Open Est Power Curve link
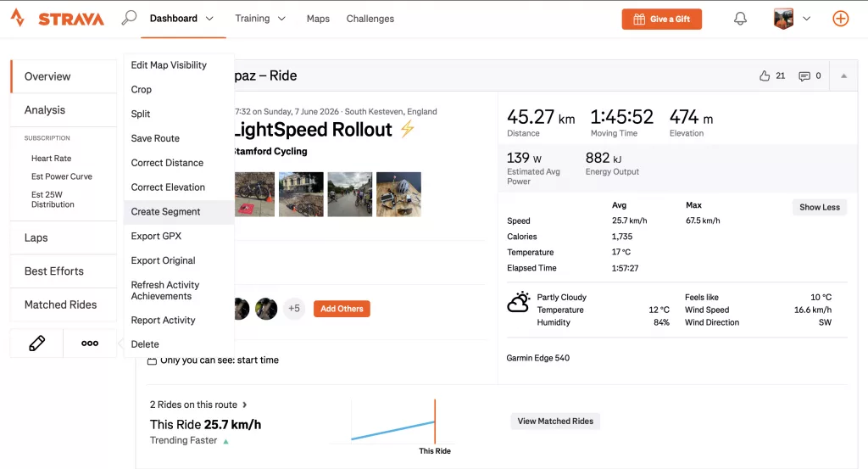This screenshot has width=868, height=469. (x=61, y=176)
